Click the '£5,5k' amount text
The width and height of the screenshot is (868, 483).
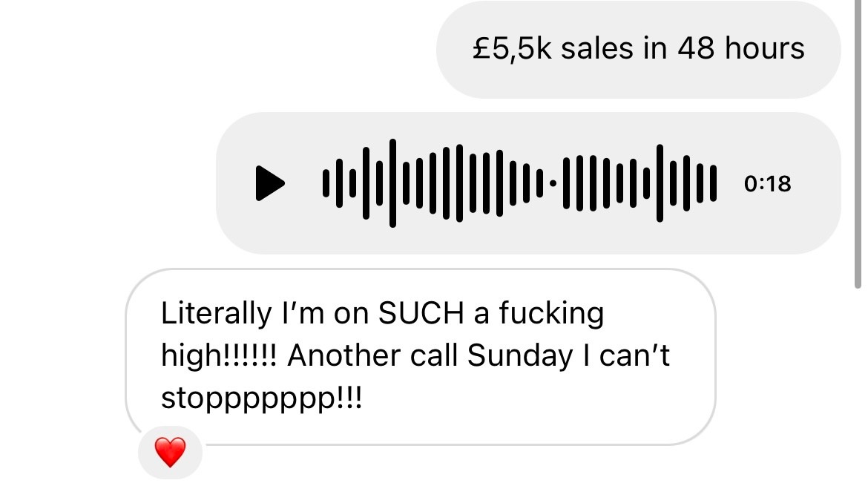pos(512,50)
